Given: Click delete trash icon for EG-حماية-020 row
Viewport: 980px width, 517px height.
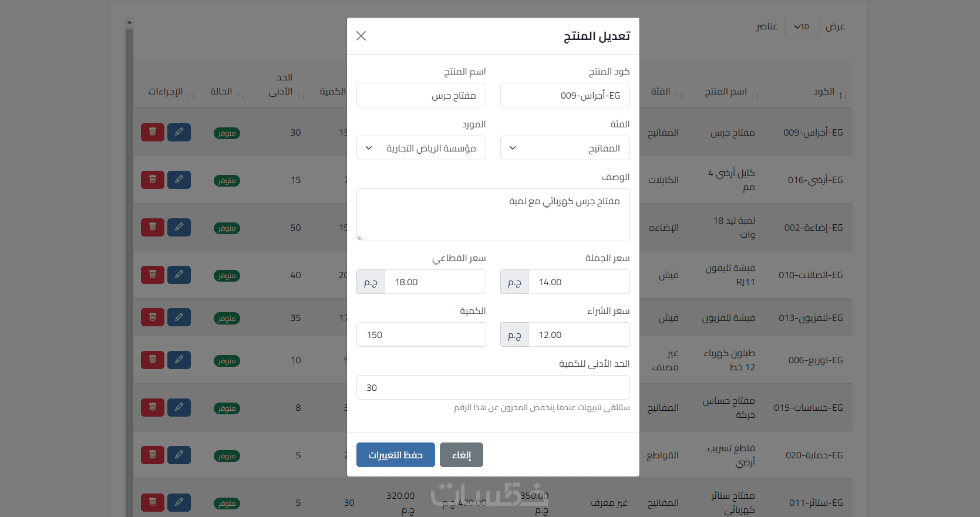Looking at the screenshot, I should [153, 455].
